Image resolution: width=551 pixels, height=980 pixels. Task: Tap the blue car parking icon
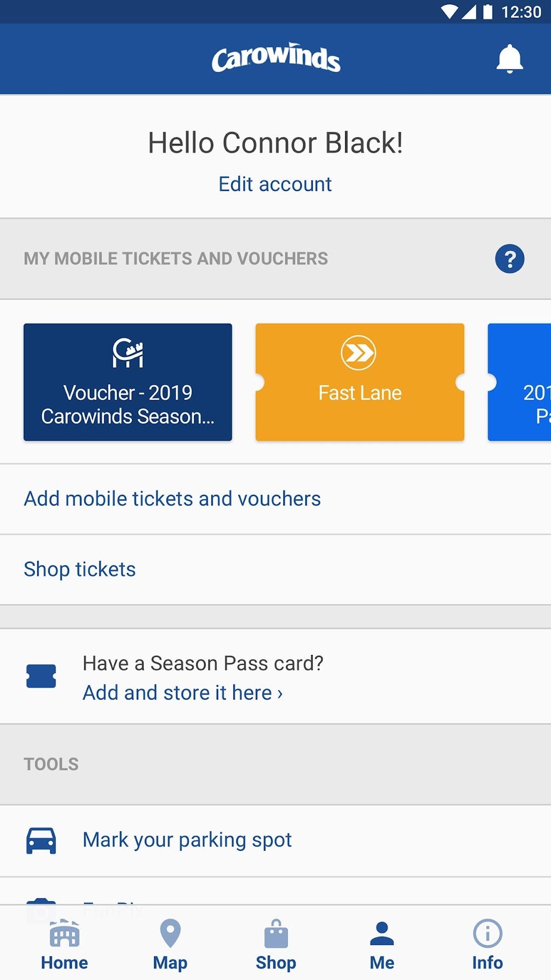tap(41, 841)
